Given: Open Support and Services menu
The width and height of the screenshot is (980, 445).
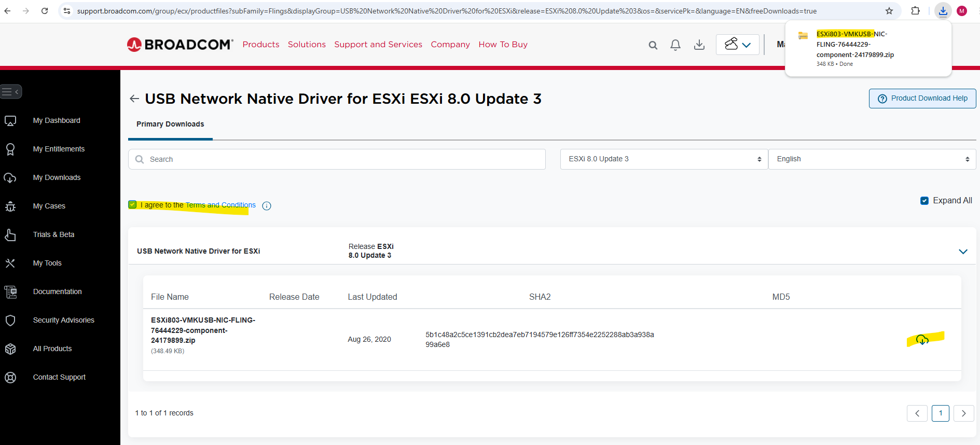Looking at the screenshot, I should pos(378,45).
